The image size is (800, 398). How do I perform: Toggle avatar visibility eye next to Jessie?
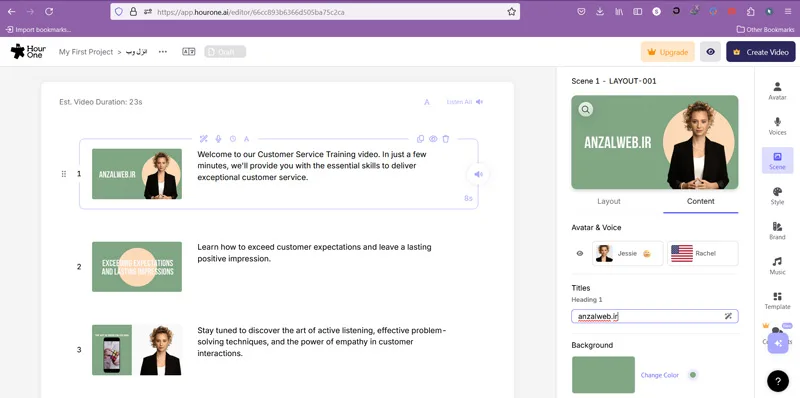(x=580, y=253)
